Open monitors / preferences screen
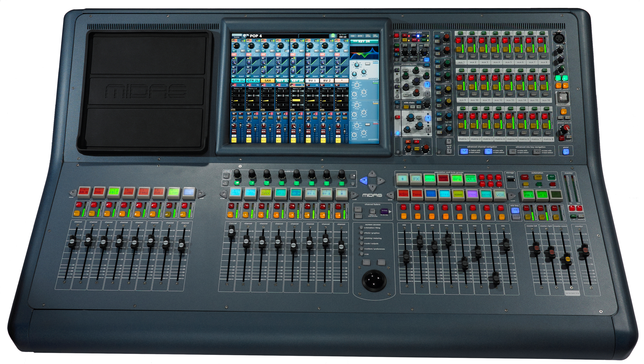The height and width of the screenshot is (364, 644). click(x=361, y=249)
